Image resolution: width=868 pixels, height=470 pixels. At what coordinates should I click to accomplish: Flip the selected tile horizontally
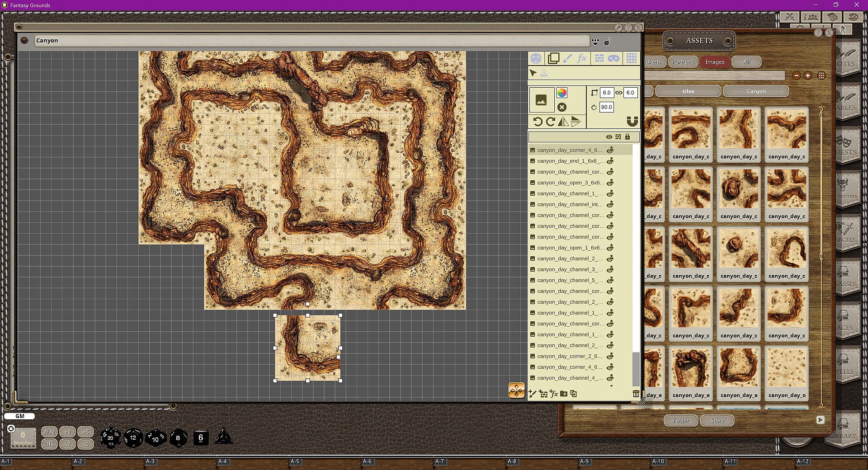coord(563,122)
